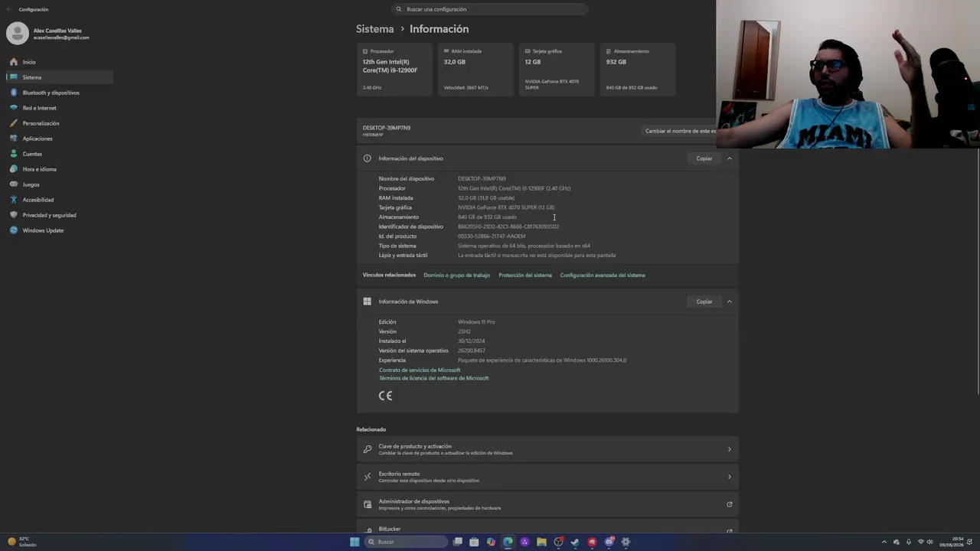Click the Edición value 'Windows 11 Pro'
The height and width of the screenshot is (551, 980).
click(476, 322)
